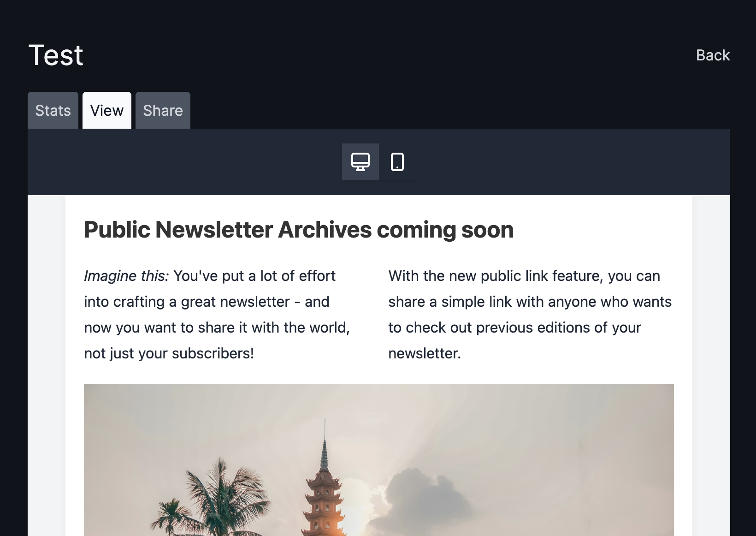Select the View tab
This screenshot has height=536, width=756.
[x=107, y=110]
